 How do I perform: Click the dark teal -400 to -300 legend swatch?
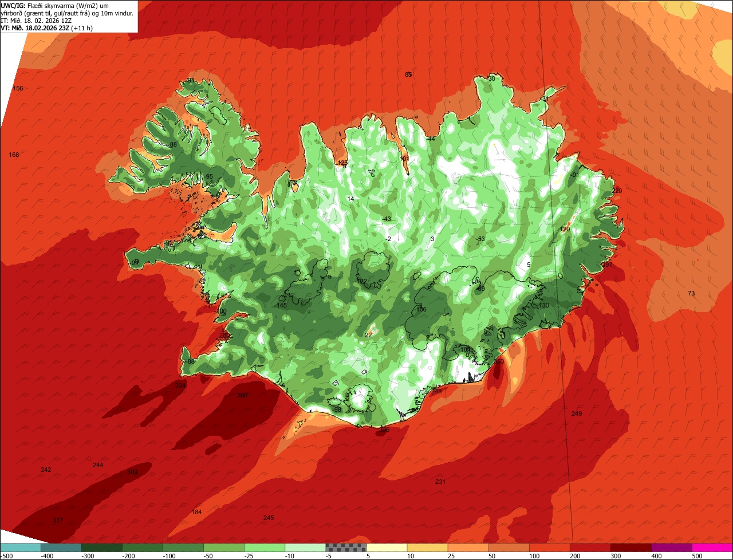point(61,547)
